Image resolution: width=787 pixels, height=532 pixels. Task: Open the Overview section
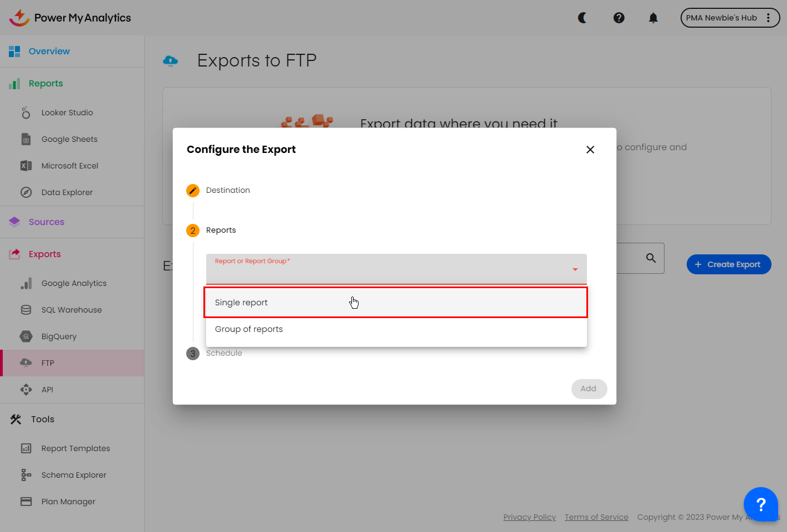click(x=49, y=52)
